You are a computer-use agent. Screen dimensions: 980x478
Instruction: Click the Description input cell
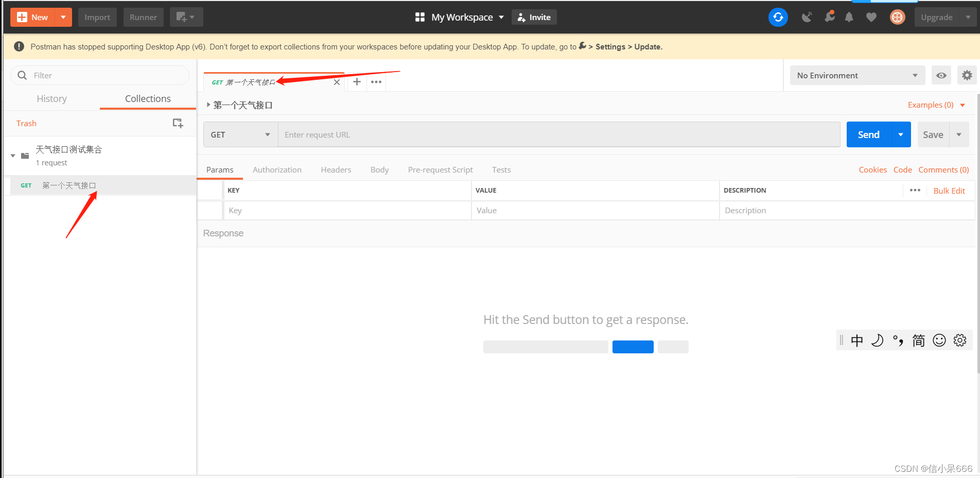pos(847,210)
